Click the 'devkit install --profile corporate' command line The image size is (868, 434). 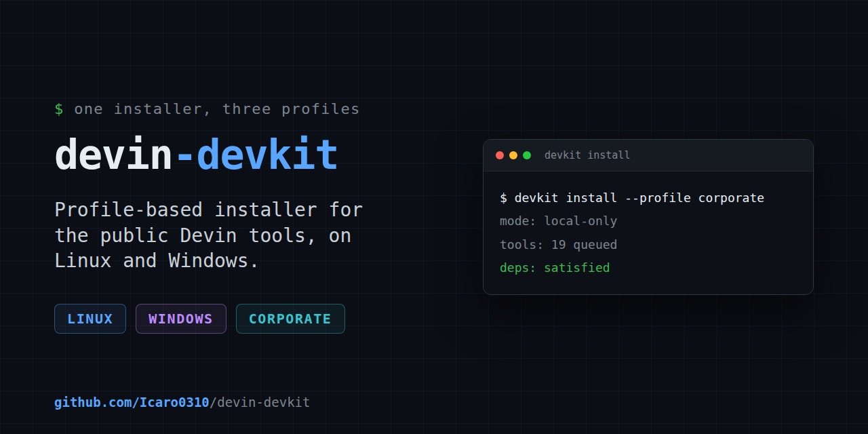pyautogui.click(x=632, y=198)
